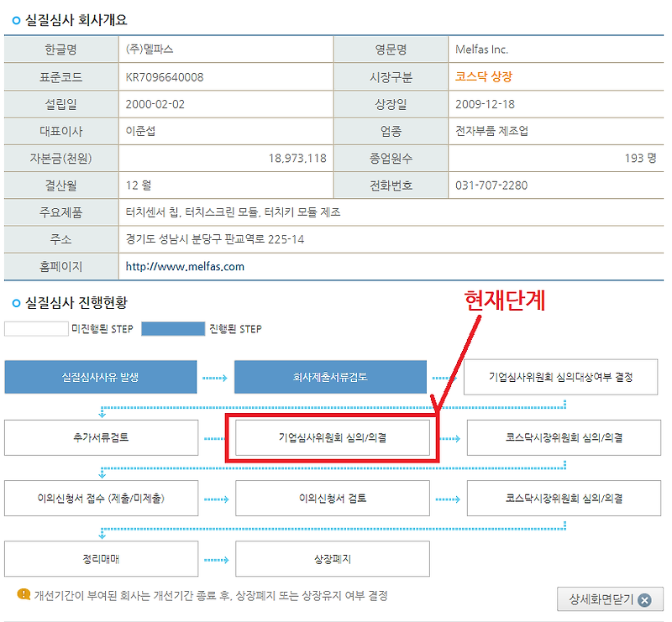Select 기업심사위원회 심의대상여부 결정 step
The height and width of the screenshot is (622, 672).
pos(560,377)
